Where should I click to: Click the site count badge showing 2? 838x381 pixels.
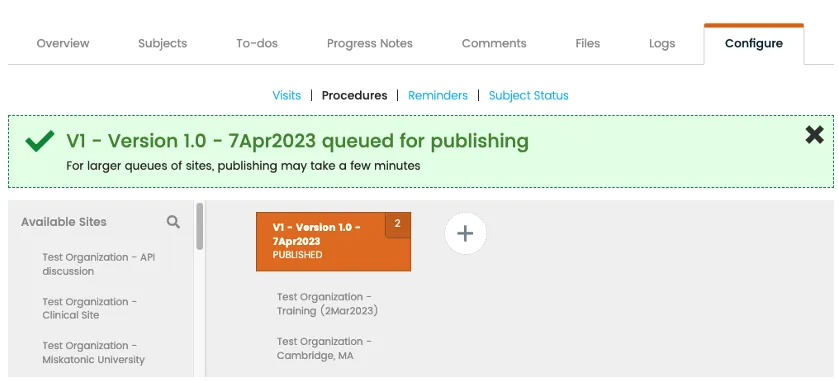[398, 224]
